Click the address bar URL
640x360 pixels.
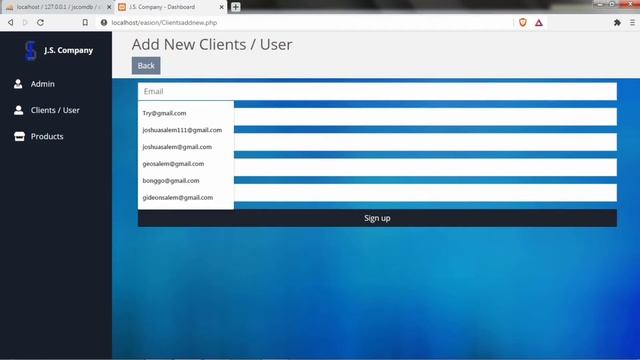tap(164, 22)
